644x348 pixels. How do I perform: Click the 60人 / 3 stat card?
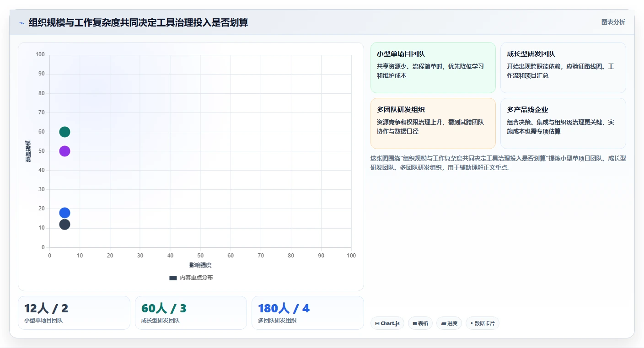(191, 313)
